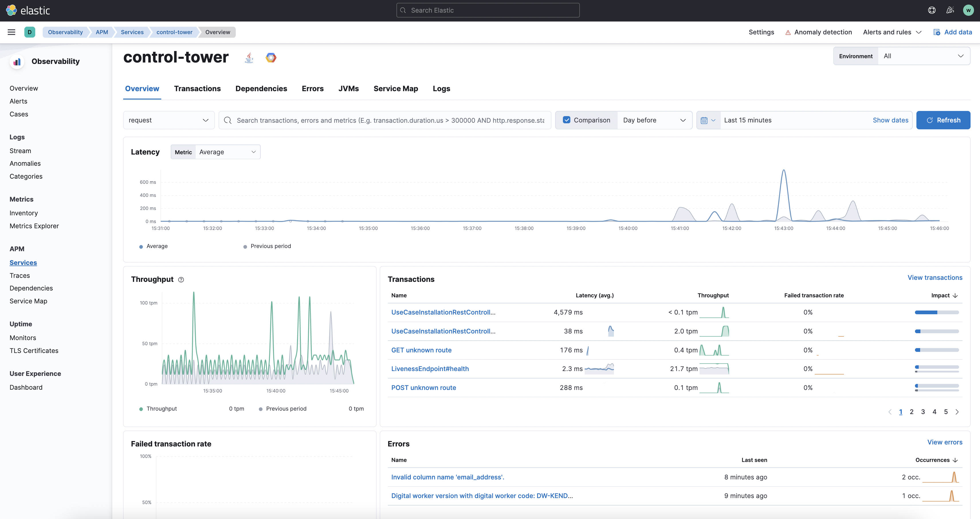
Task: Click the Throughput help question icon
Action: pos(181,280)
